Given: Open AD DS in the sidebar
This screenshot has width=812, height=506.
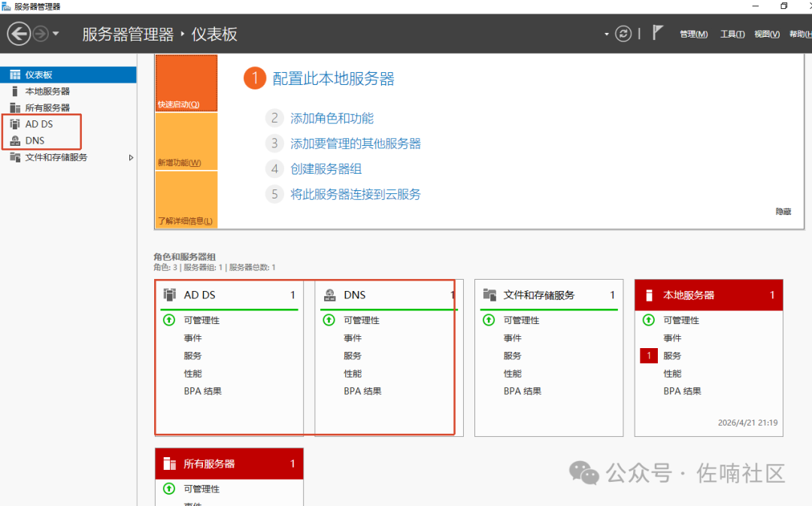Looking at the screenshot, I should 39,124.
